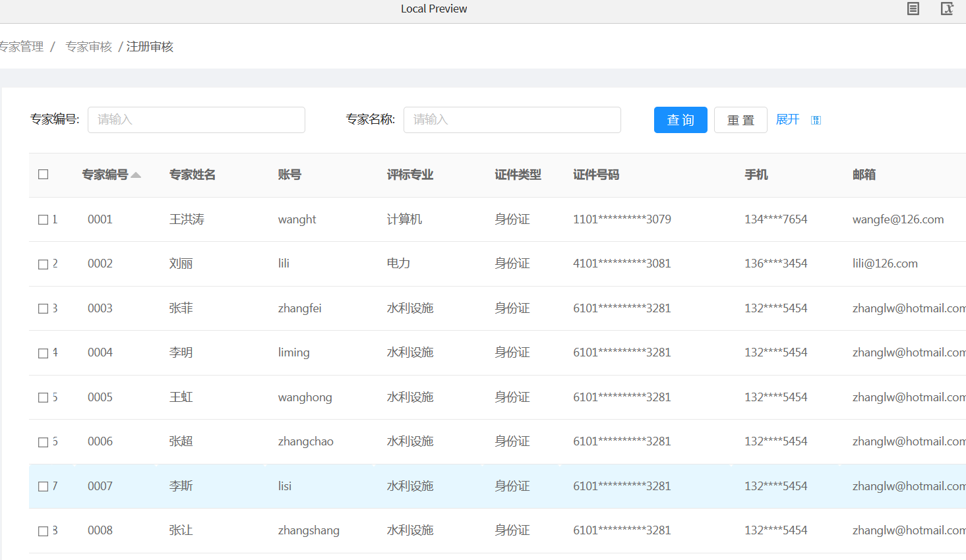Click the account name zhangshang
Viewport: 966px width, 560px height.
(309, 530)
